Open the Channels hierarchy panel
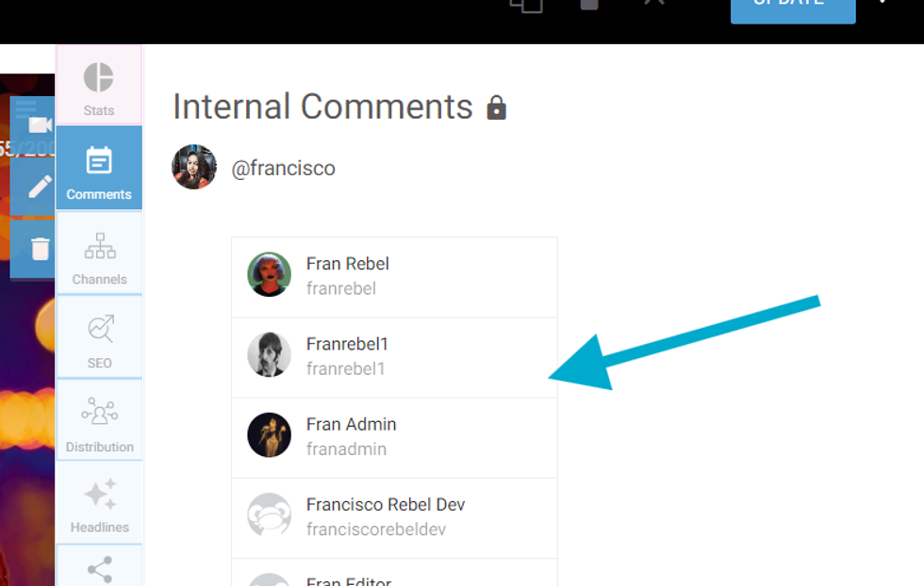 (99, 253)
